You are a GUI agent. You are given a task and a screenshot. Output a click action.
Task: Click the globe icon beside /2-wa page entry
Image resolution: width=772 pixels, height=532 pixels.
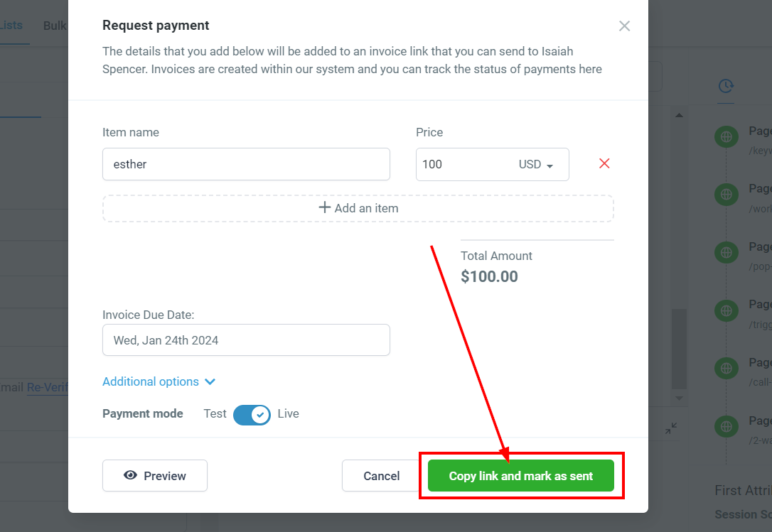[x=727, y=426]
